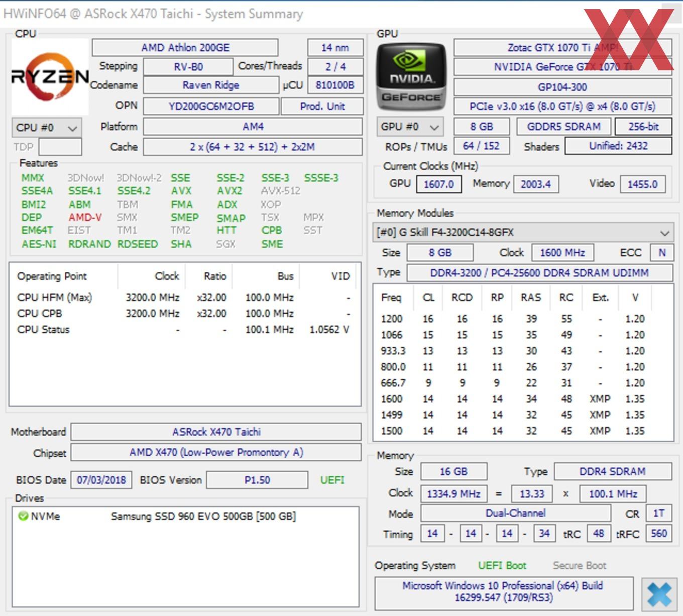The image size is (683, 616).
Task: Click the AMD X470 chipset field
Action: 216,452
